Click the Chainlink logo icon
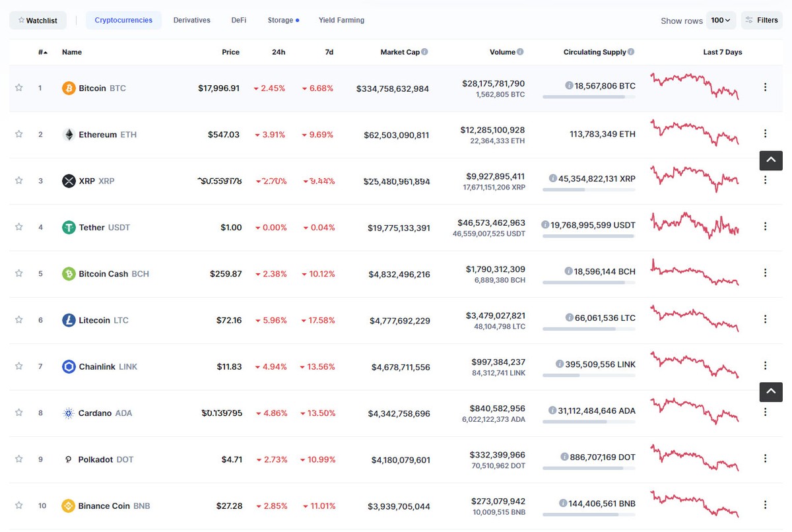Image resolution: width=792 pixels, height=532 pixels. coord(69,366)
